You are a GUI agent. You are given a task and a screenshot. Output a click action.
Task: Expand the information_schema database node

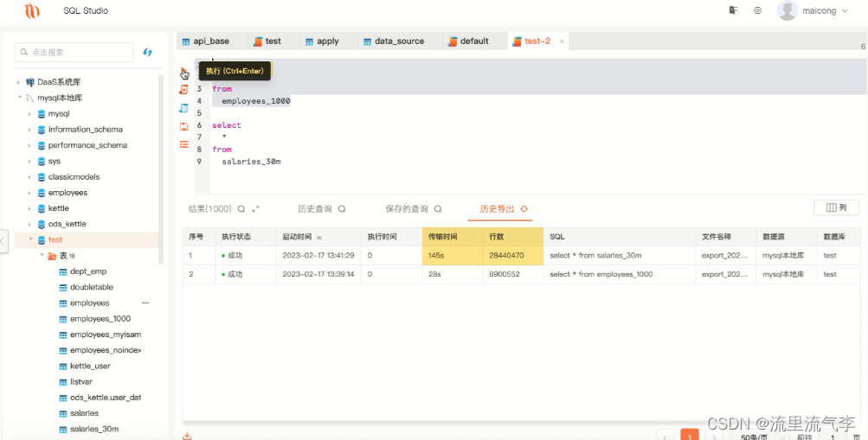tap(29, 130)
